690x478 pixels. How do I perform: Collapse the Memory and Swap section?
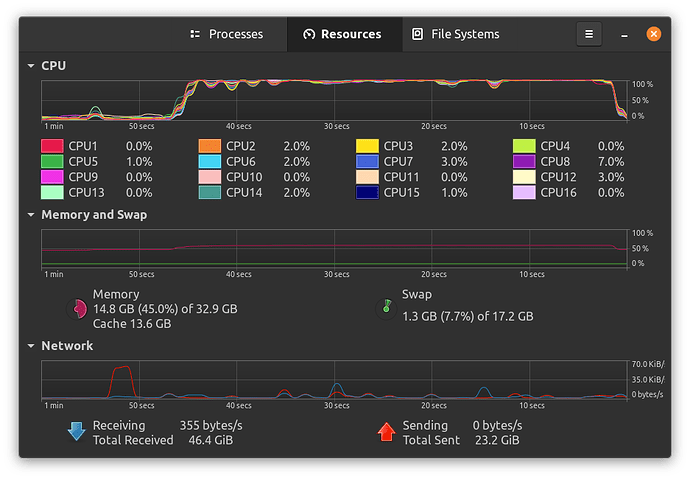29,215
